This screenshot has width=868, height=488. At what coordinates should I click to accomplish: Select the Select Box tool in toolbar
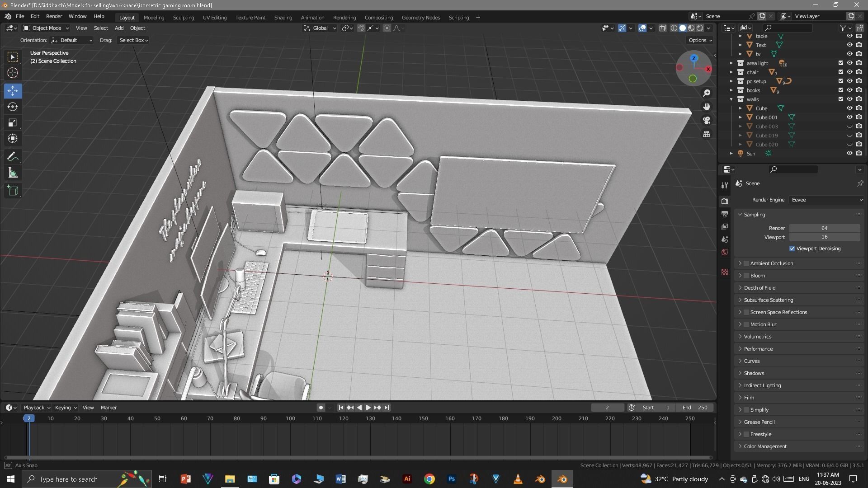pos(13,57)
